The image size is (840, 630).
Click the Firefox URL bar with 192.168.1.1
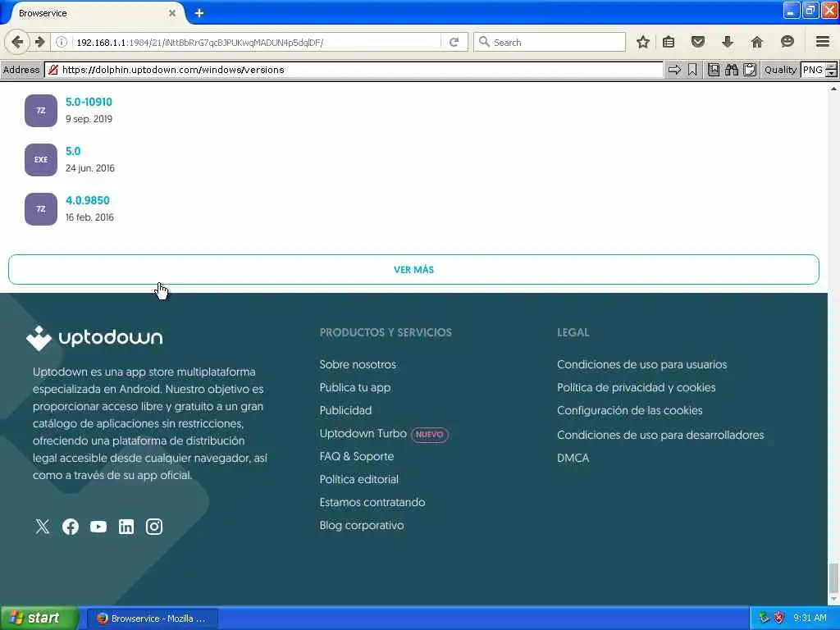click(x=257, y=42)
